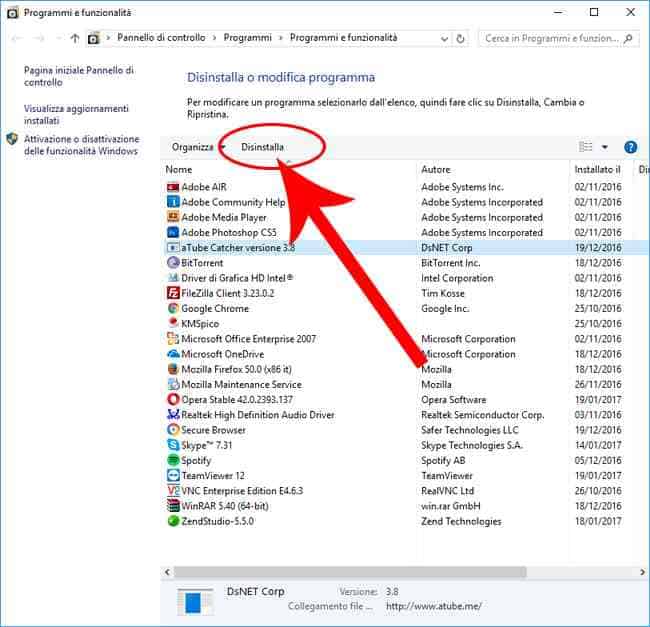Open Pagina iniziale Pannello di controllo link

coord(79,76)
